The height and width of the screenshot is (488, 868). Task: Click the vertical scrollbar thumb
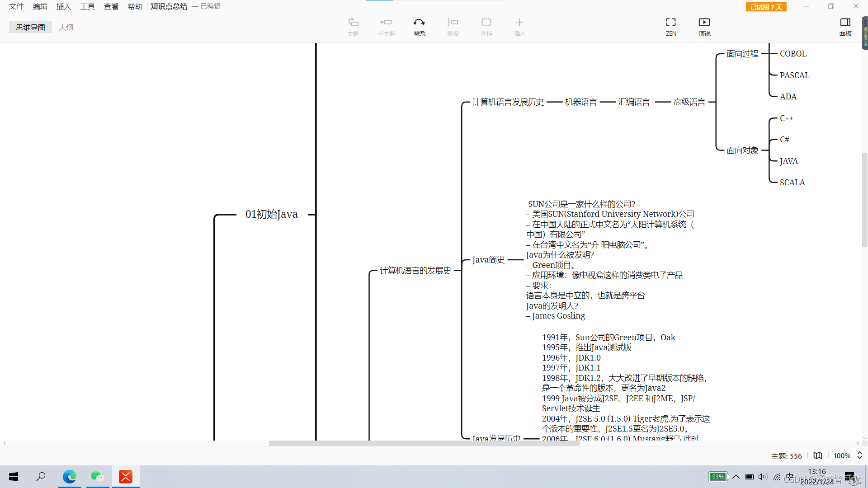[865, 200]
